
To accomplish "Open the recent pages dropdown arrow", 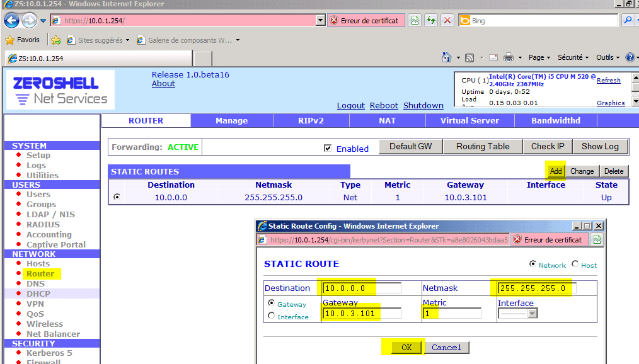I will point(43,21).
